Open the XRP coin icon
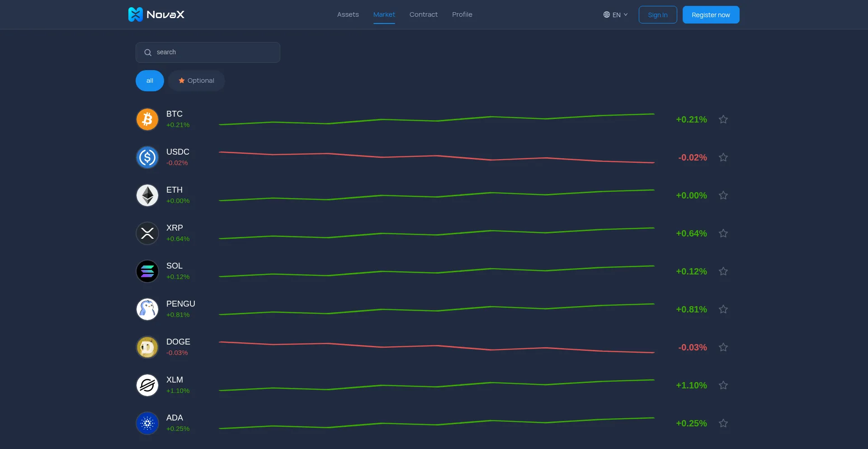Screen dimensions: 868x449 coord(147,233)
